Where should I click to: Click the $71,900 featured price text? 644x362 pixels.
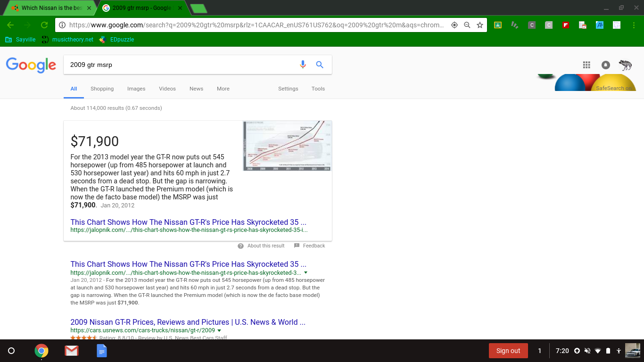pyautogui.click(x=95, y=141)
